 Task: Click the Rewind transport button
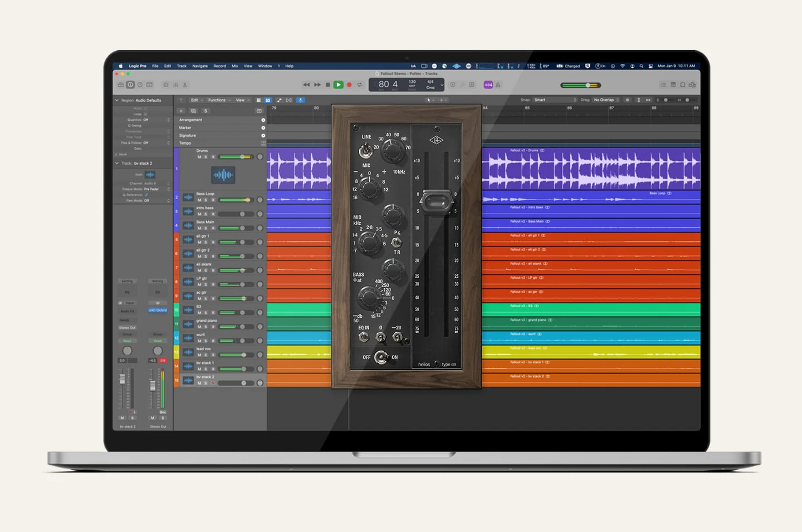tap(306, 85)
